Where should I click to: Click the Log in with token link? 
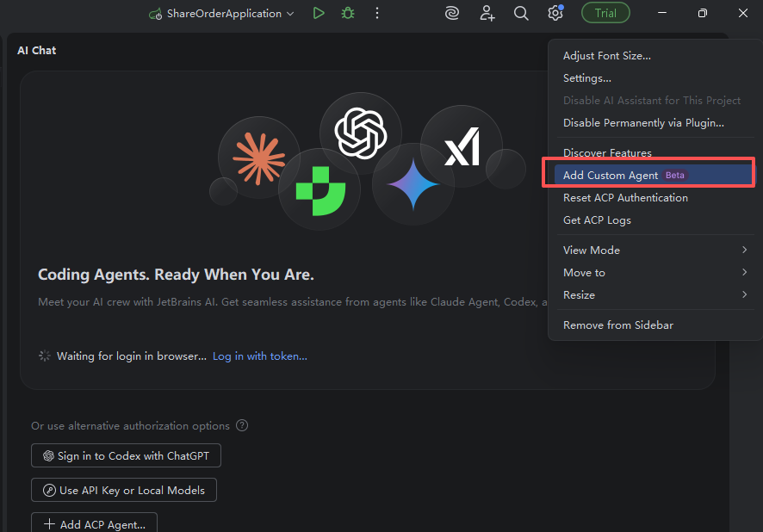[x=260, y=356]
